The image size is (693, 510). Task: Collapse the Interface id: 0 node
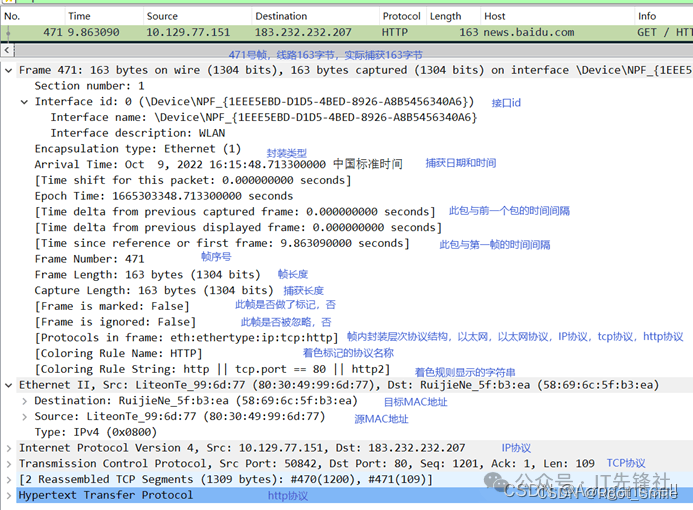coord(25,102)
